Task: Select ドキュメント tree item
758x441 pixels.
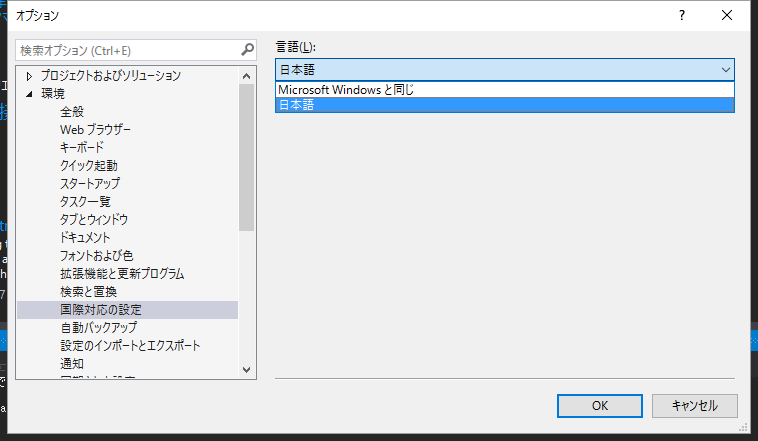Action: point(85,237)
